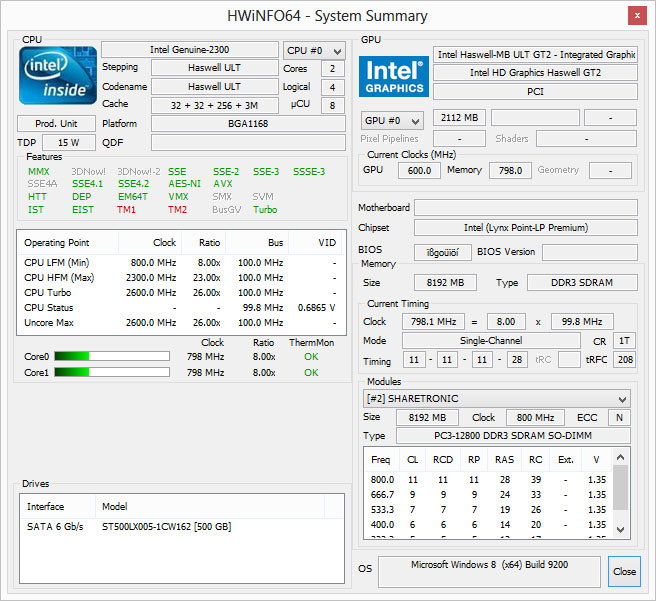Click the CR 1T field
This screenshot has height=601, width=656.
625,341
